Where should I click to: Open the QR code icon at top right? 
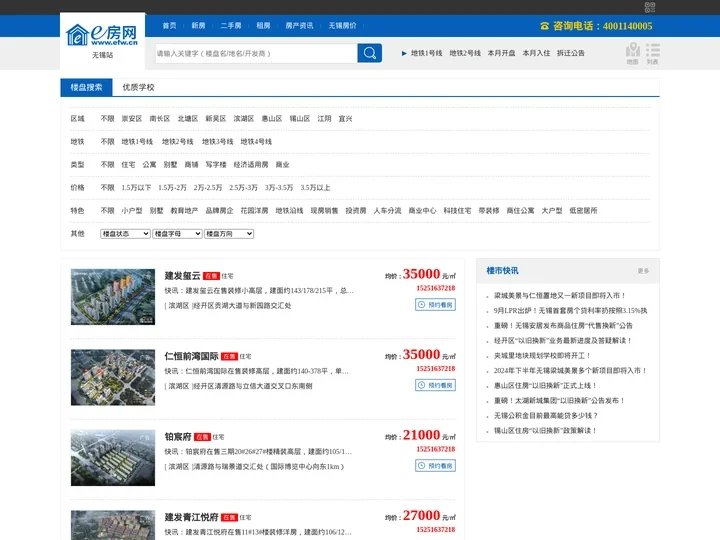pos(650,7)
